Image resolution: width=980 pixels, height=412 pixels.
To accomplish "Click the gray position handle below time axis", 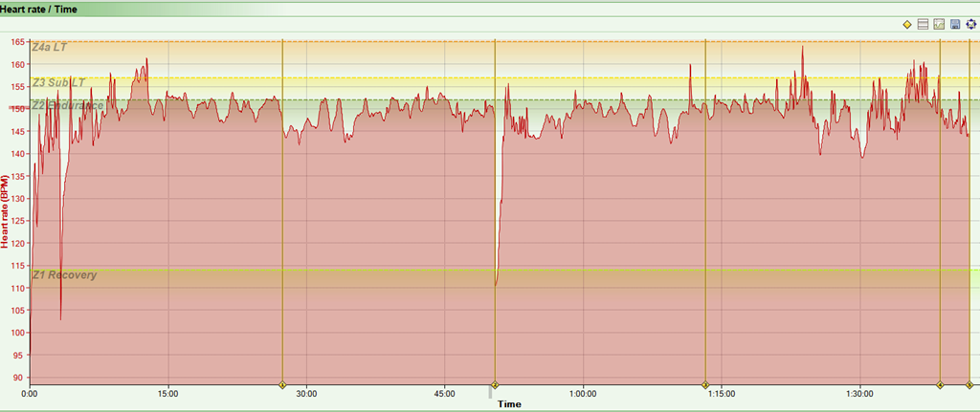I will point(490,392).
